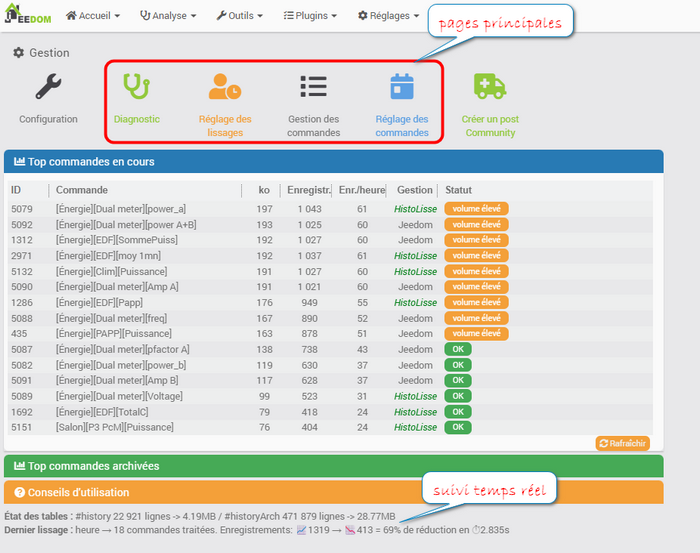Open Réglage des lissages user-clock icon
Viewport: 700px width, 553px height.
[225, 86]
